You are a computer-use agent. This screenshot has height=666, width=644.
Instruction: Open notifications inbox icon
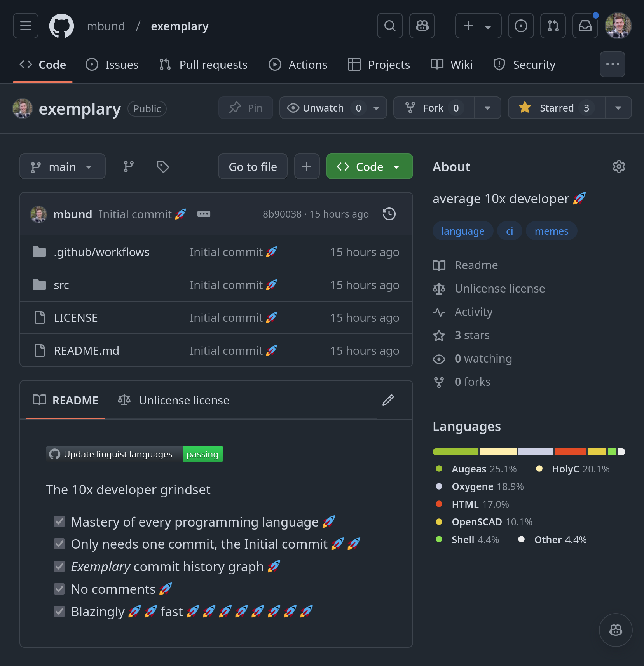(585, 26)
